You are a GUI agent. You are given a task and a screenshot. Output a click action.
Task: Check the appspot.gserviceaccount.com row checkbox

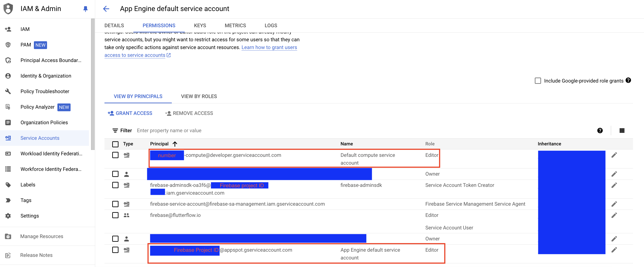point(115,250)
